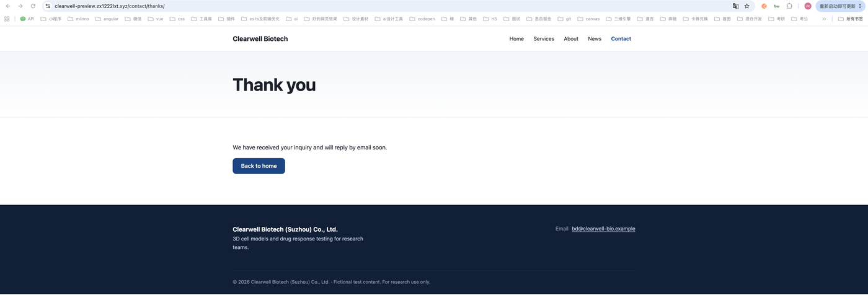
Task: Open the 小程序 bookmark folder
Action: (51, 19)
